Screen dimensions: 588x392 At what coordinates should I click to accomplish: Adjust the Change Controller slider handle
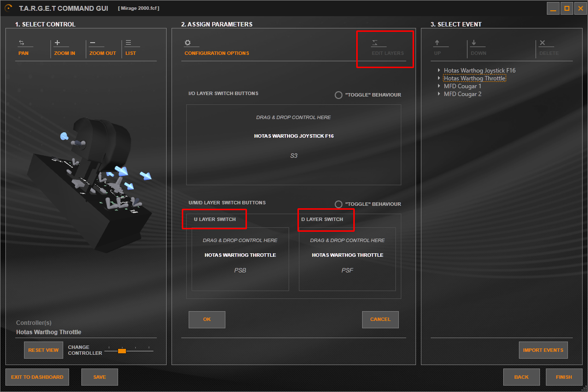[x=122, y=351]
